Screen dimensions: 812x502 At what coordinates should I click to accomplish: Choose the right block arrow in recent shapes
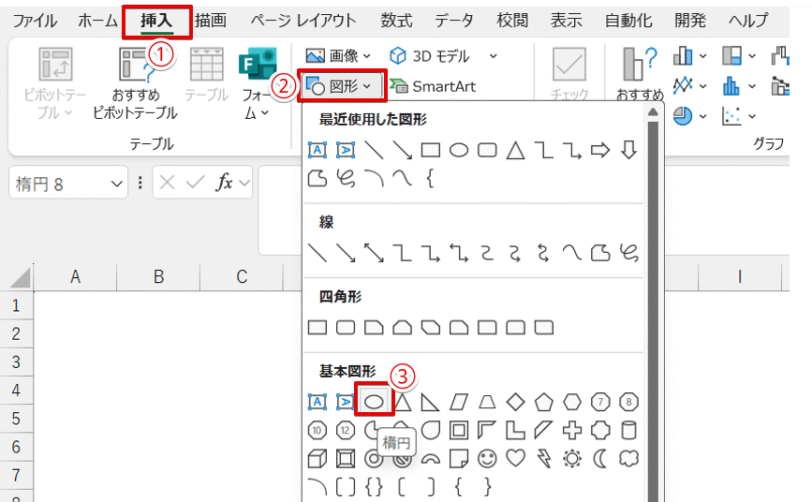pyautogui.click(x=600, y=150)
